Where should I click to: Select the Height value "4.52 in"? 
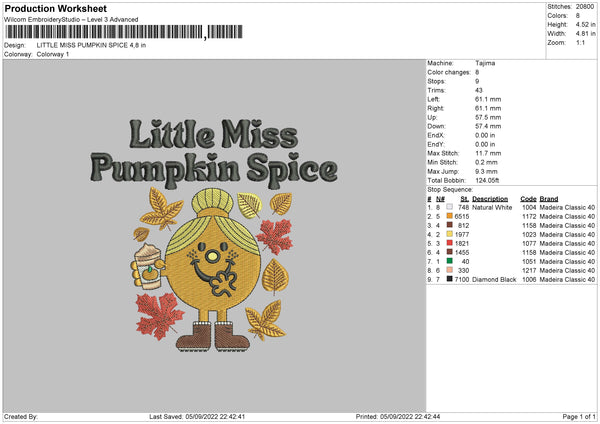(585, 24)
